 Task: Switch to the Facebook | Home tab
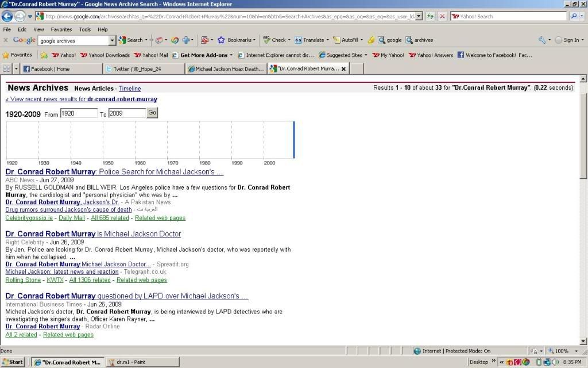point(61,69)
